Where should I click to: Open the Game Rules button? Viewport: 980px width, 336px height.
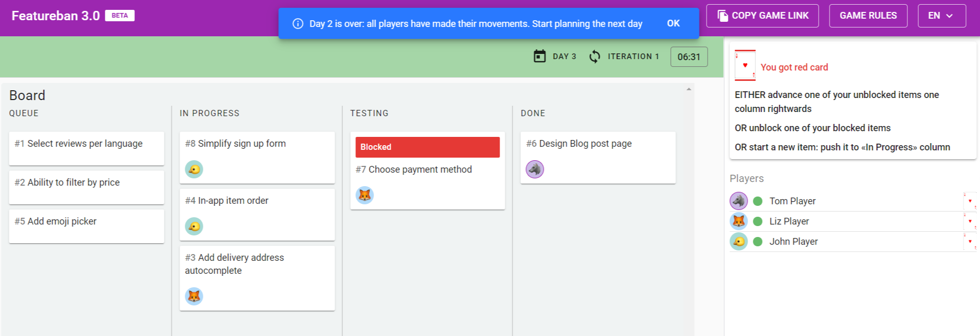tap(868, 16)
